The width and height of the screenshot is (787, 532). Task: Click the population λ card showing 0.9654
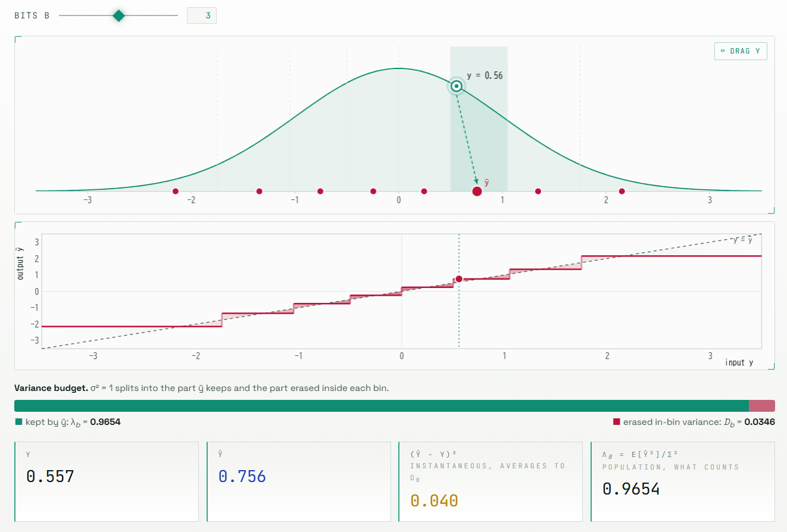tap(683, 481)
